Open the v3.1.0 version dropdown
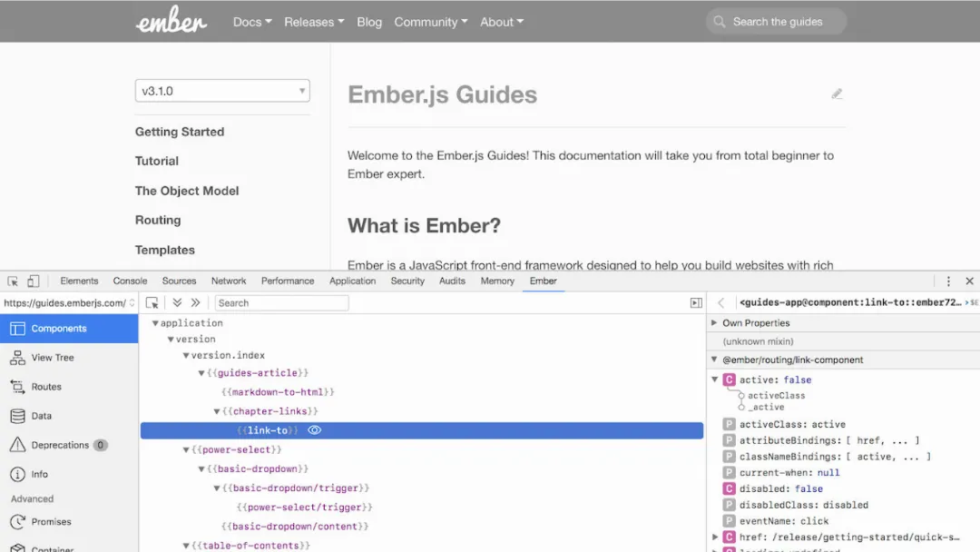 coord(222,91)
